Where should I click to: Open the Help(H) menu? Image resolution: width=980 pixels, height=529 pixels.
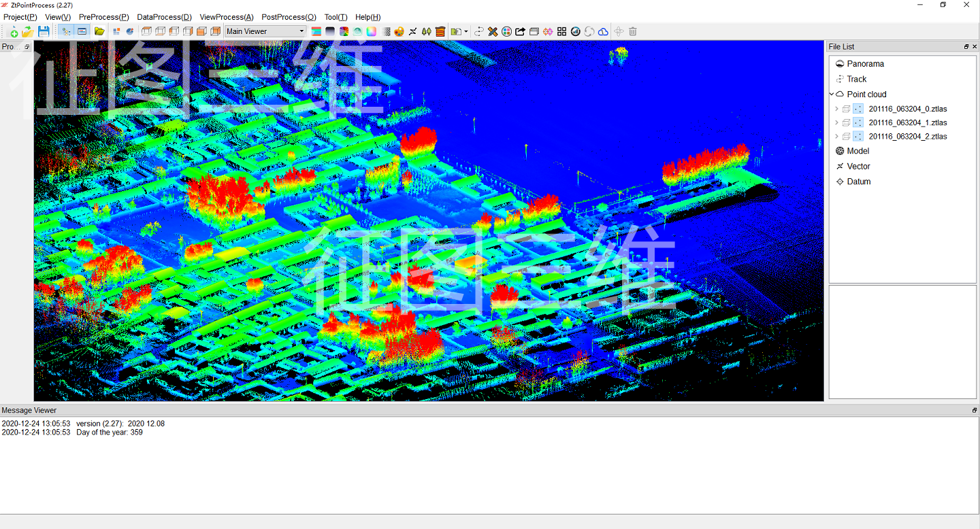pyautogui.click(x=368, y=17)
